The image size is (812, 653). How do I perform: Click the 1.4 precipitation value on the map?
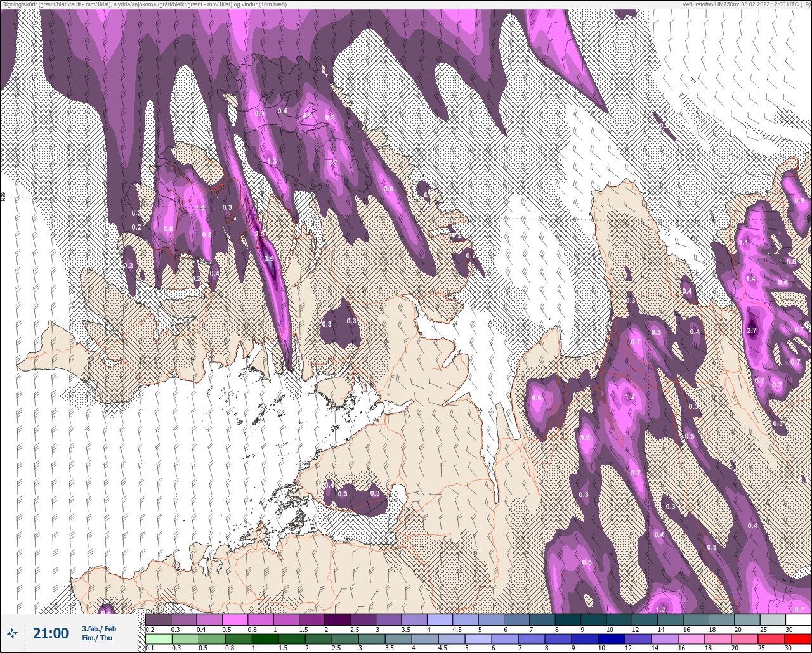(750, 279)
